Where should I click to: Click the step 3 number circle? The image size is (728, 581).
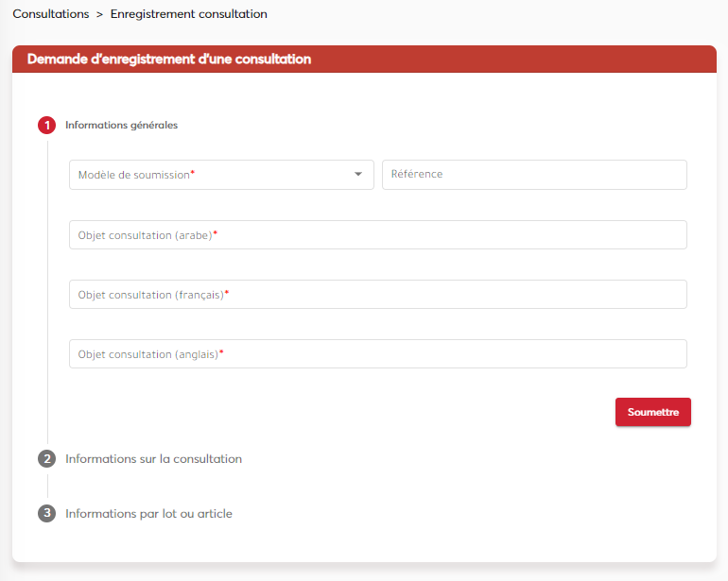(x=47, y=514)
